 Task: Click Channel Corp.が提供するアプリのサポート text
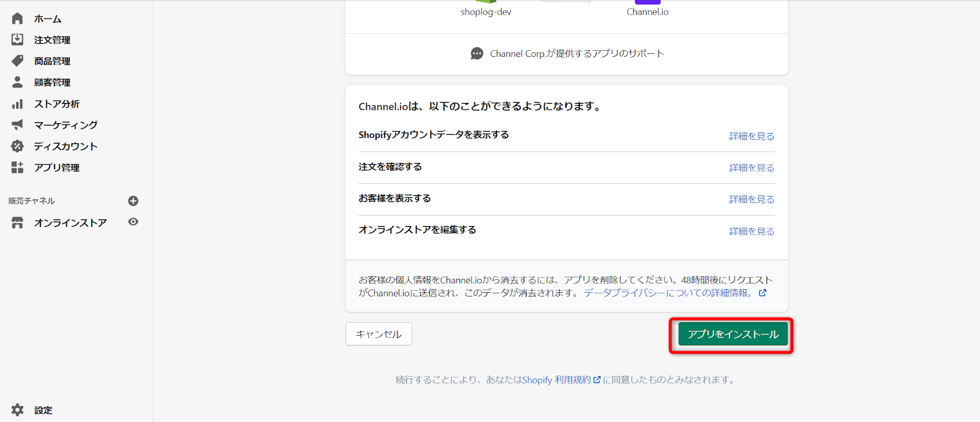point(577,53)
